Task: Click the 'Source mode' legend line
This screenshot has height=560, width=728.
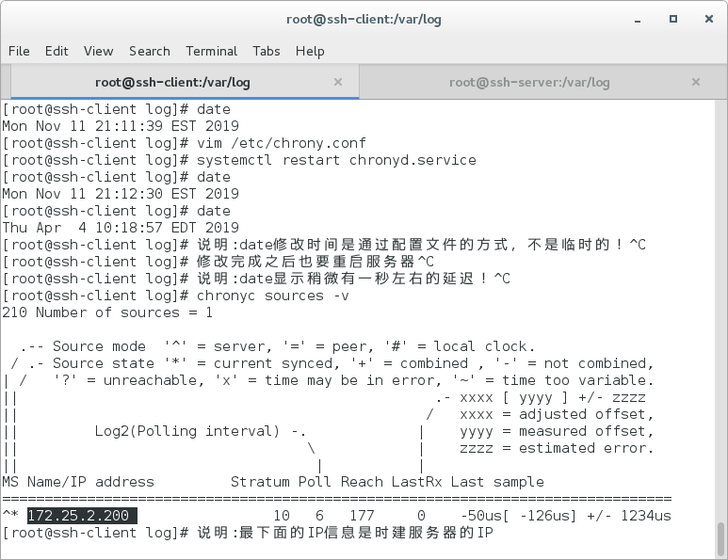Action: tap(278, 346)
